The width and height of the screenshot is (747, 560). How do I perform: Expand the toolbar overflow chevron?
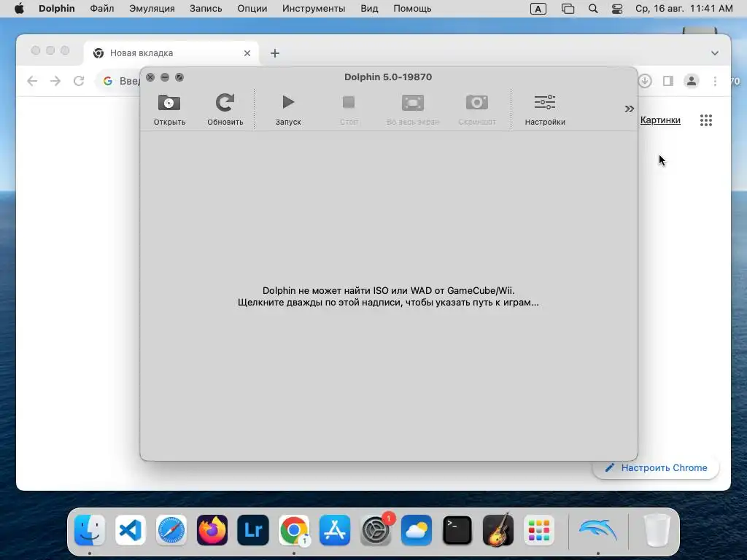click(x=630, y=109)
